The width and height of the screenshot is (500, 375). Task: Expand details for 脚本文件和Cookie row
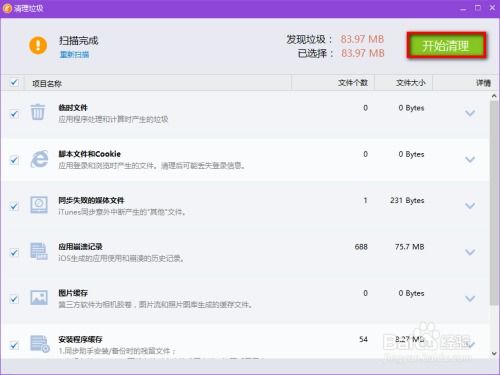click(470, 160)
